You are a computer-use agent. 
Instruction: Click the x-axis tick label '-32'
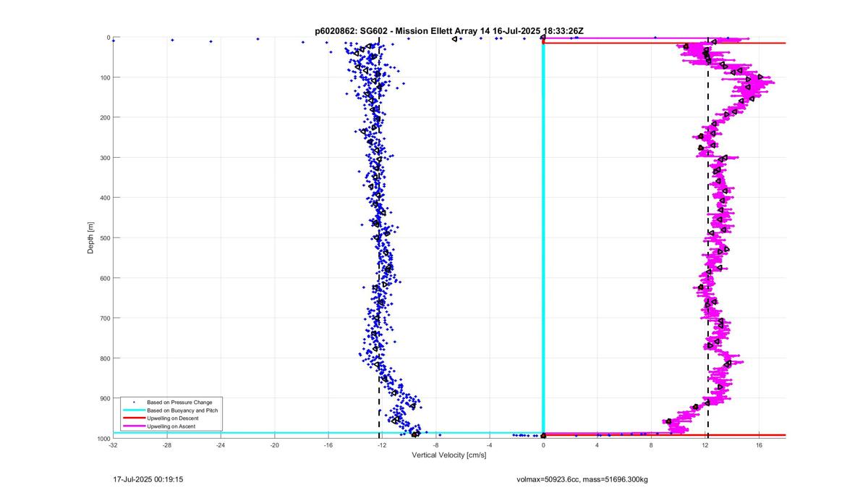click(x=113, y=444)
